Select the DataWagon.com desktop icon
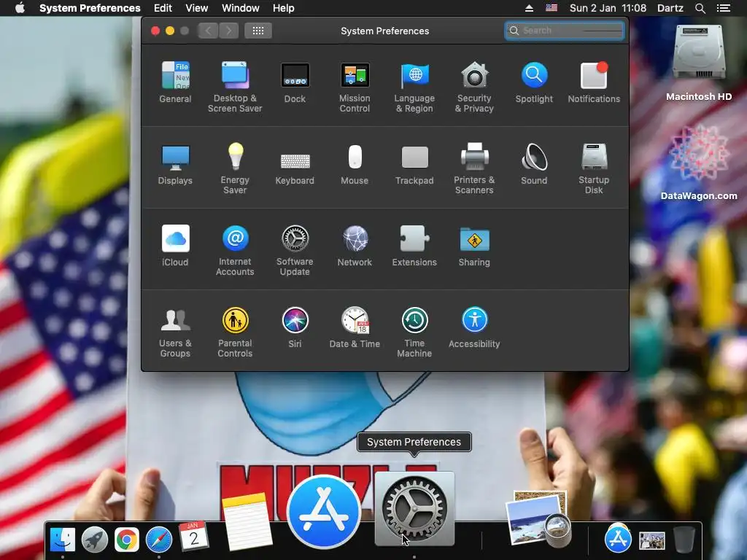The image size is (747, 560). [x=699, y=163]
